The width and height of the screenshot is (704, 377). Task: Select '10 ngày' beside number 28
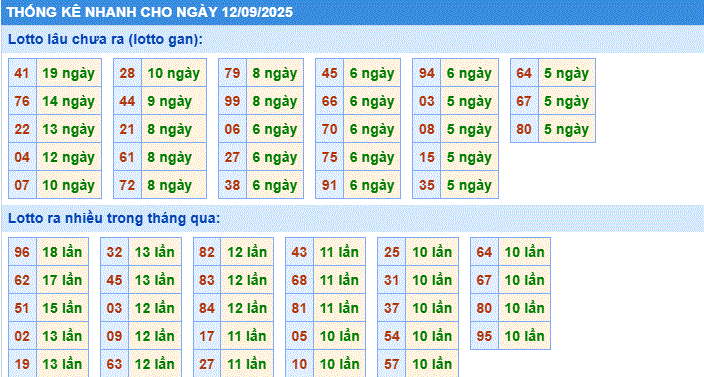point(174,73)
